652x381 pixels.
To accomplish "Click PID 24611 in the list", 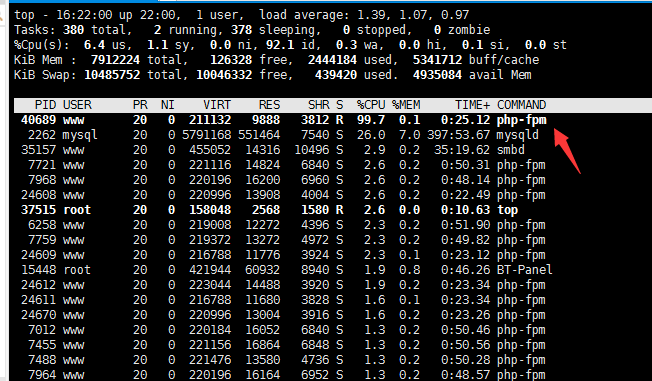I will click(38, 299).
